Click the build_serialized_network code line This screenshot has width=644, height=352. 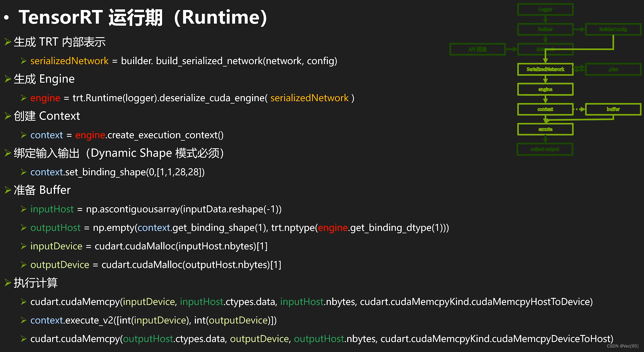(x=184, y=61)
